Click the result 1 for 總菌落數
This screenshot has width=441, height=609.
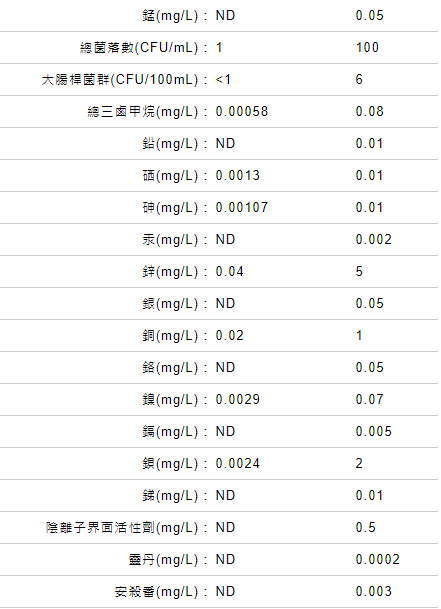219,47
